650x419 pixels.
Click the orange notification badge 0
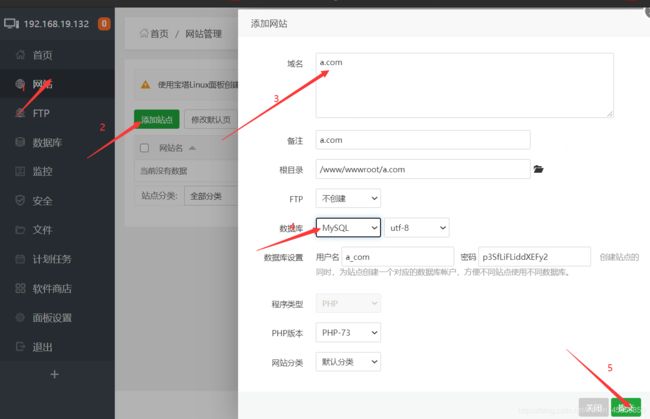(x=104, y=24)
